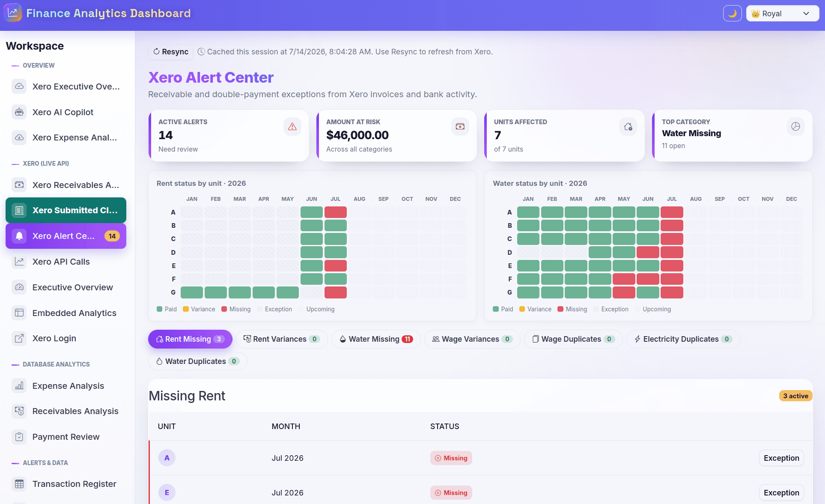Click the unit A avatar in Missing Rent table
825x504 pixels.
tap(167, 458)
